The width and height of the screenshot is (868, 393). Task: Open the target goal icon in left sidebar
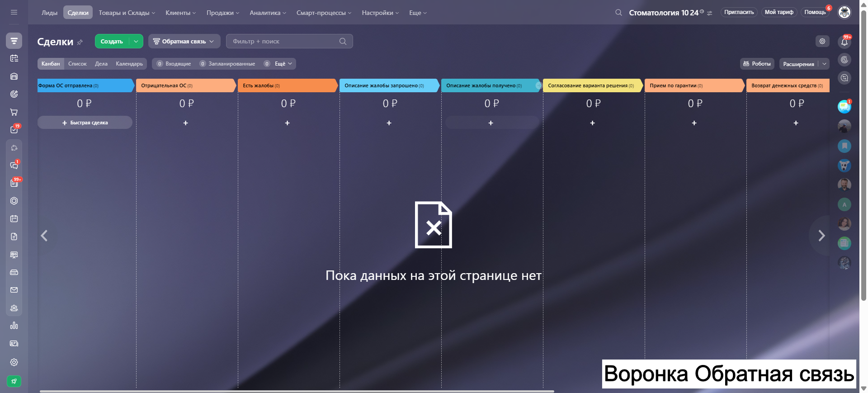[x=14, y=94]
